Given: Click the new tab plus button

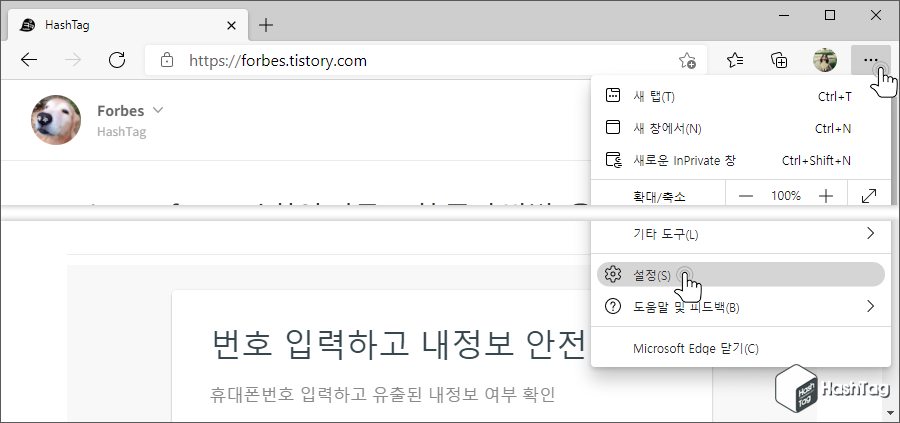Looking at the screenshot, I should (266, 25).
